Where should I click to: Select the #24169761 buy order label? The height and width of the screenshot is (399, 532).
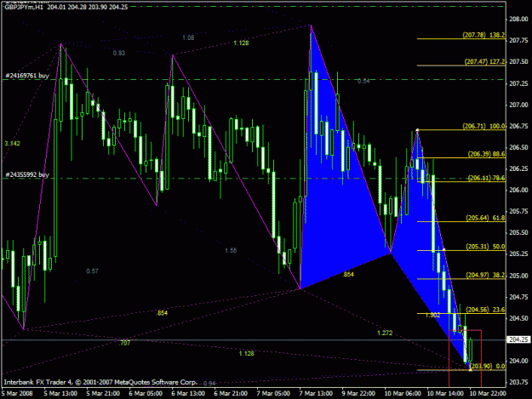27,76
